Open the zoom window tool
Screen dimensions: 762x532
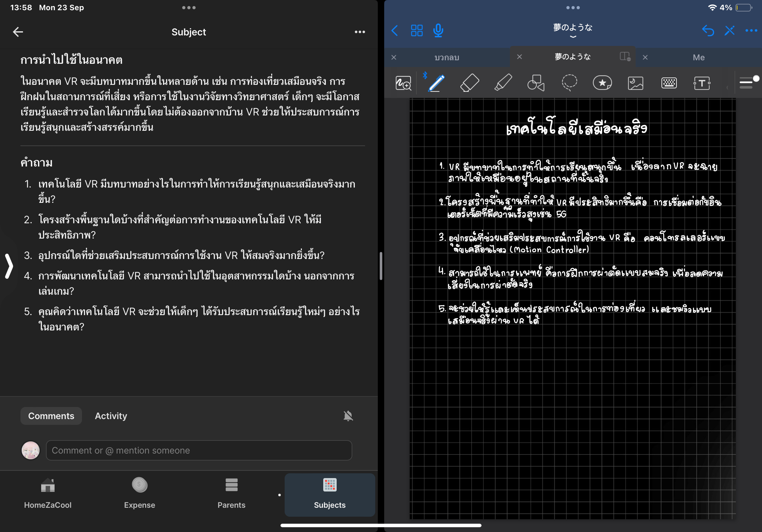[403, 83]
